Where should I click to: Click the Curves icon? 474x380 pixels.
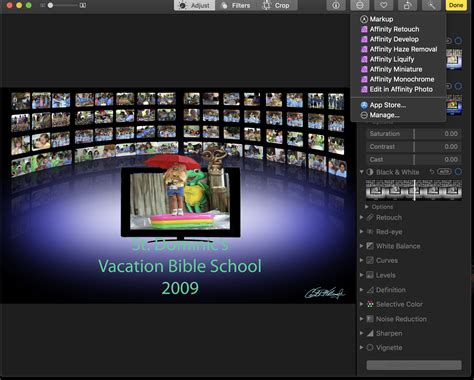click(x=370, y=260)
